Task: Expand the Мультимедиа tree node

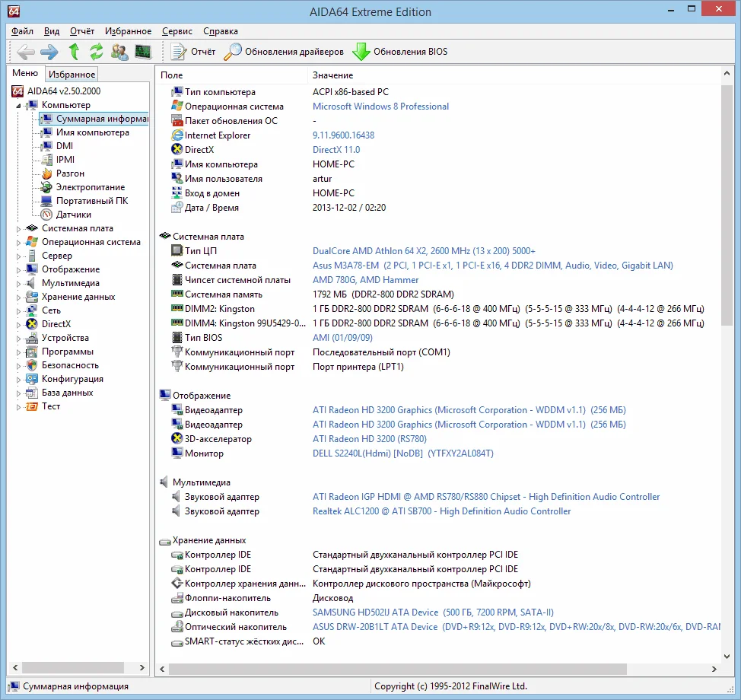Action: (20, 283)
